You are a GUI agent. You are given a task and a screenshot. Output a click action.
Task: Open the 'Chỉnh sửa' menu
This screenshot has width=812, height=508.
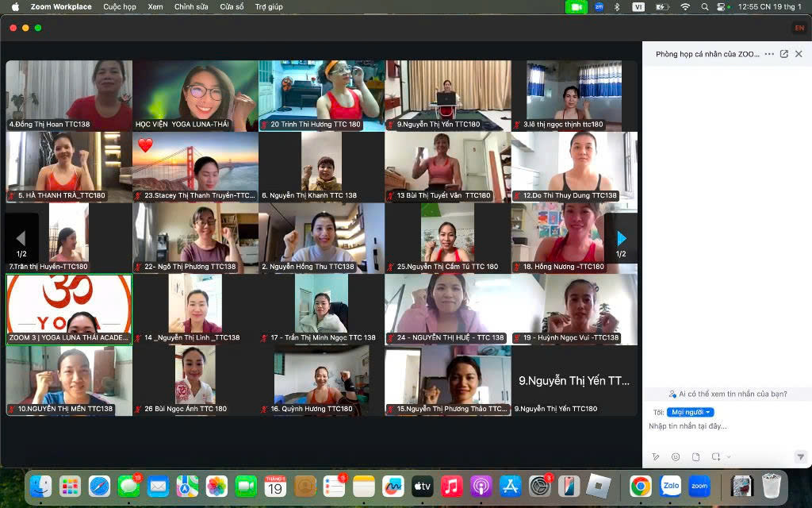[191, 6]
